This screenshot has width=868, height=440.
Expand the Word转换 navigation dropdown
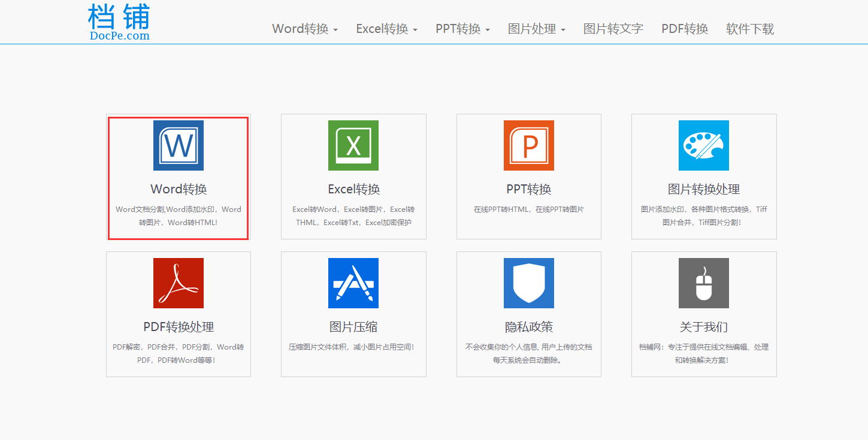click(x=305, y=29)
